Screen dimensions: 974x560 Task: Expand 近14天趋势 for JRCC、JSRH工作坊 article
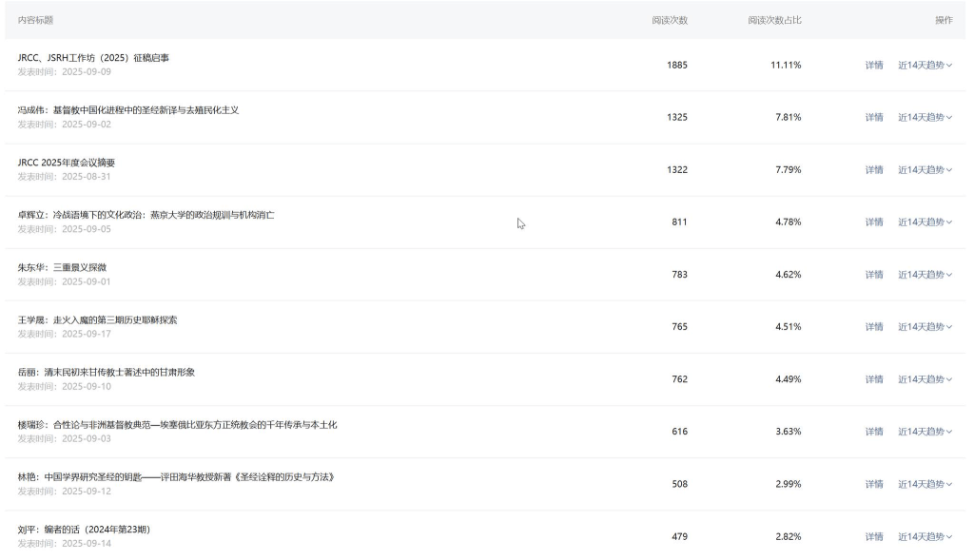coord(925,65)
